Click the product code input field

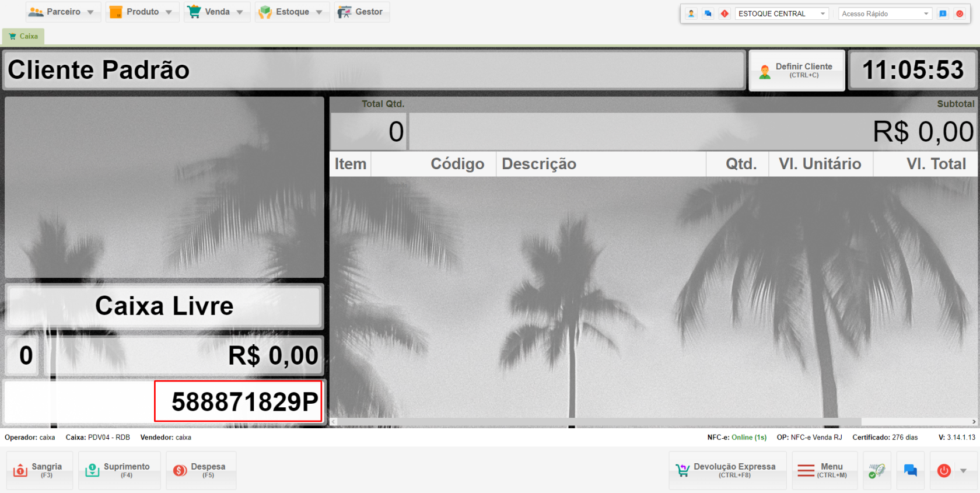[238, 401]
